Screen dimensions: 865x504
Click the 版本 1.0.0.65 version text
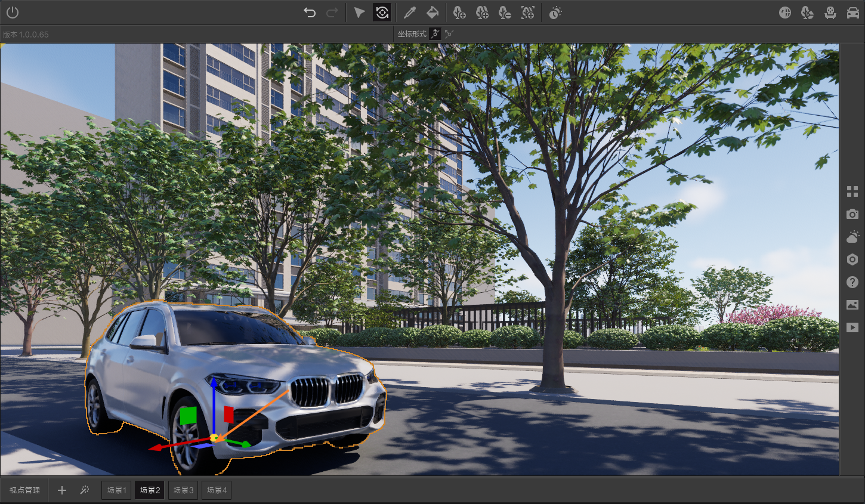pyautogui.click(x=26, y=35)
